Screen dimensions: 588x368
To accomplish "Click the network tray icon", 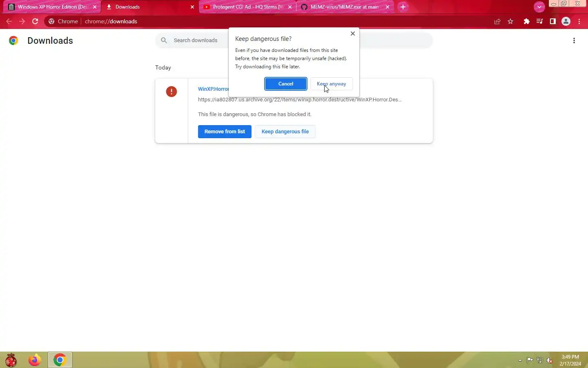I will click(539, 360).
